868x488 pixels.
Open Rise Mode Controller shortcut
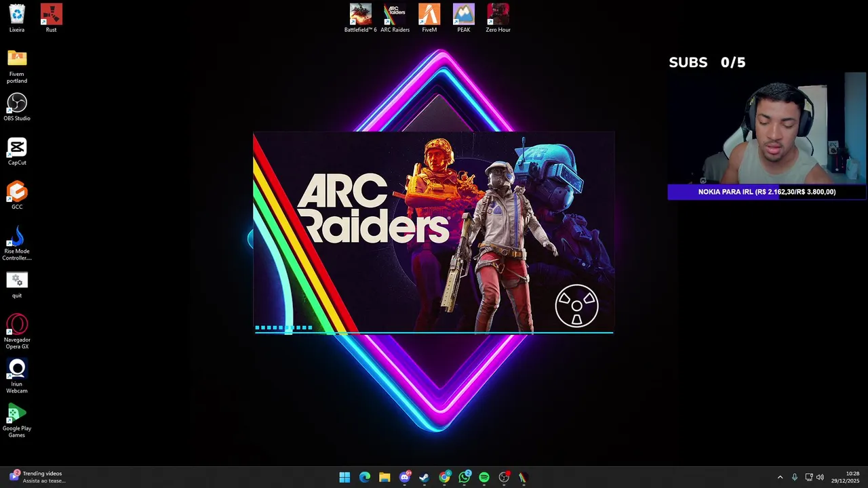(17, 243)
